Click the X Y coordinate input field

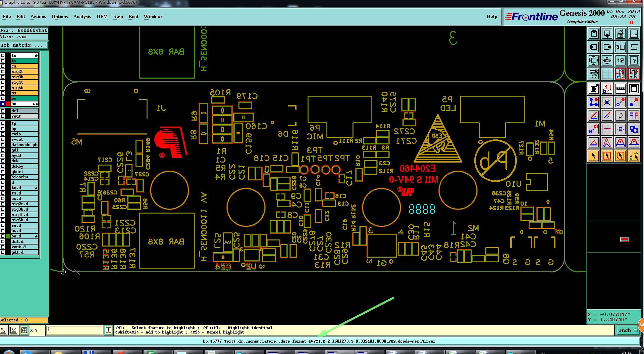pyautogui.click(x=74, y=330)
